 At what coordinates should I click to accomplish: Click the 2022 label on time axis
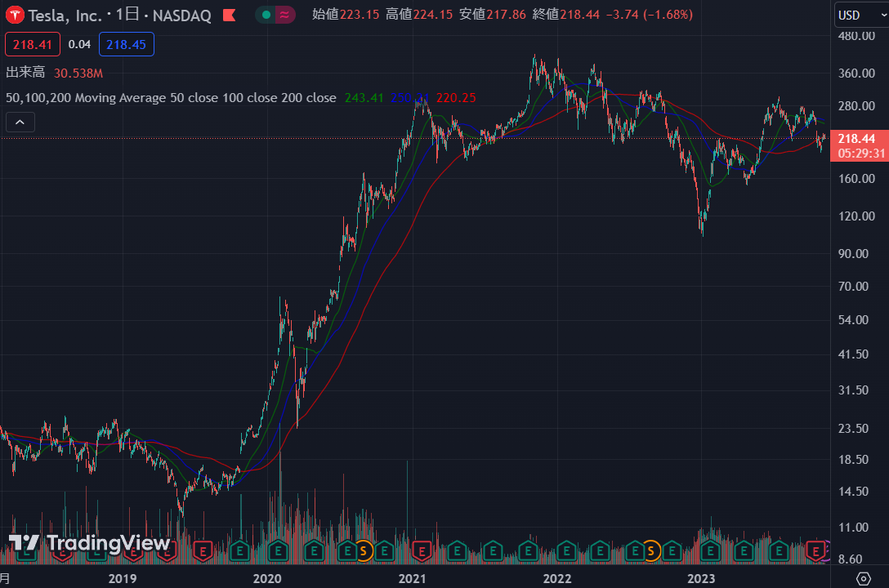pos(557,579)
